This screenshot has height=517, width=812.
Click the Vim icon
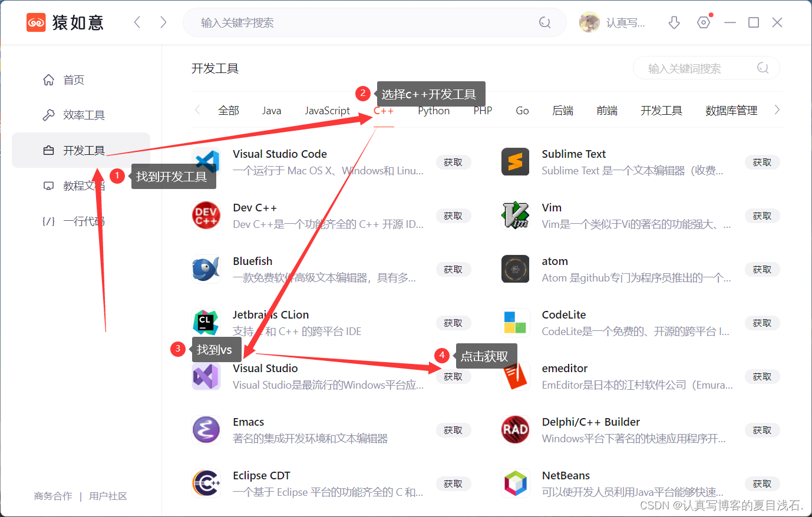(516, 216)
